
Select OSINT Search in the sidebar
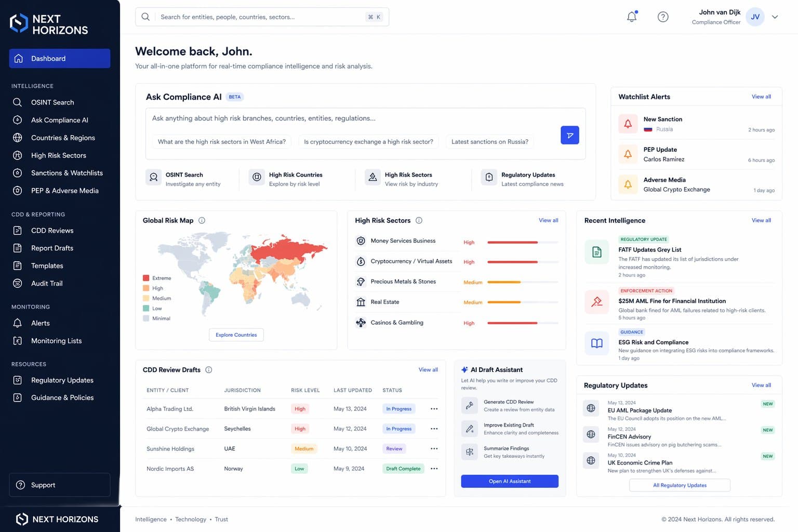pos(52,102)
